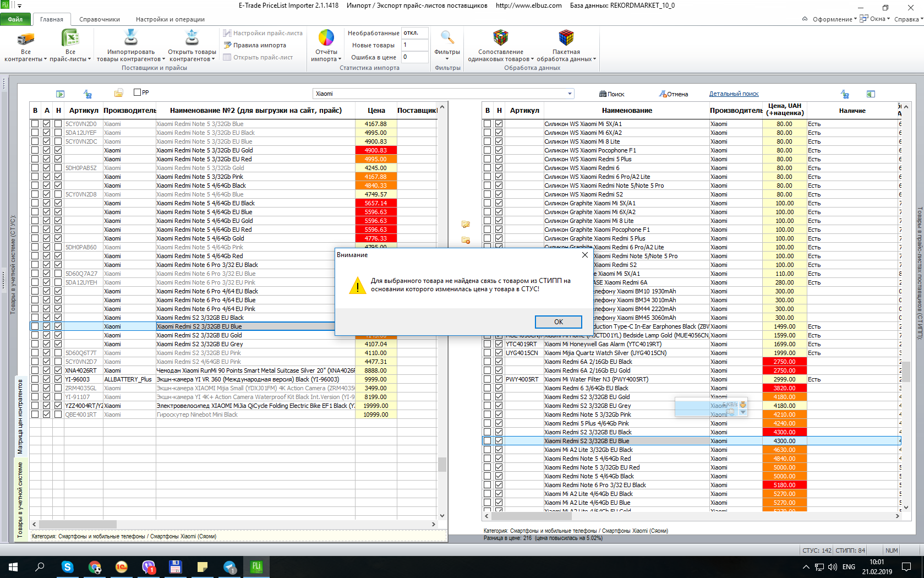Screen dimensions: 924x578
Task: Click the Необработанные value field
Action: (x=415, y=33)
